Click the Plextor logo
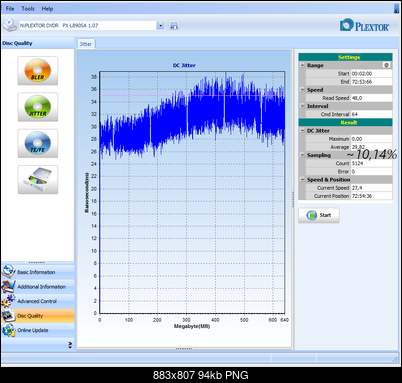 point(364,26)
